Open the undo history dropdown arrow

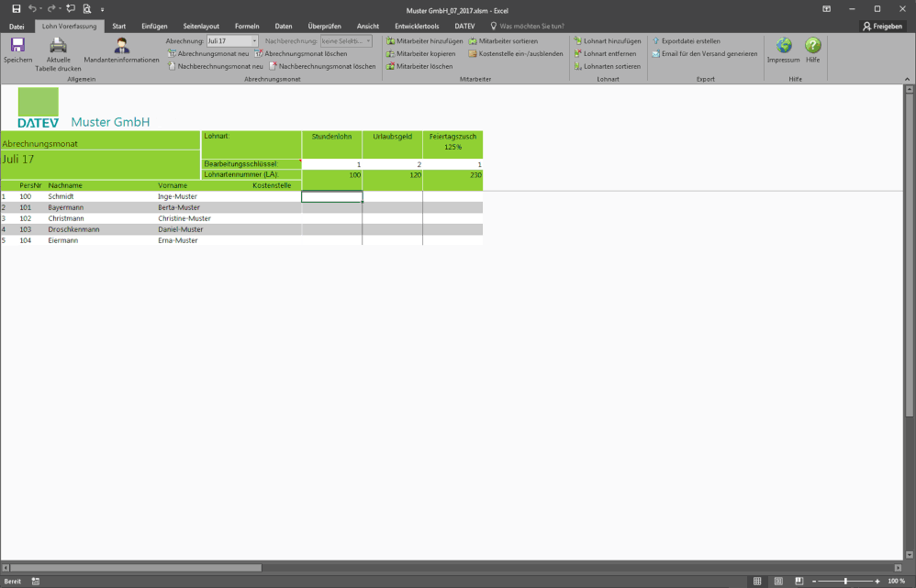click(40, 9)
